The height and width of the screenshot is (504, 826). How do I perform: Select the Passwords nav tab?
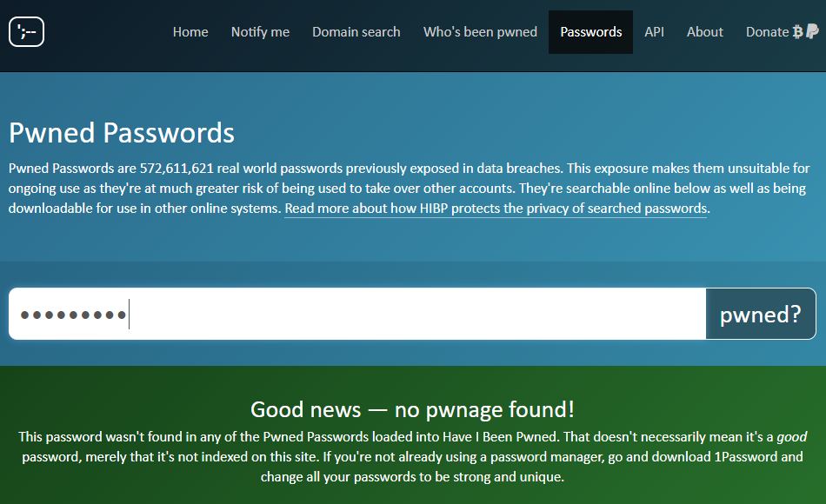[x=590, y=32]
